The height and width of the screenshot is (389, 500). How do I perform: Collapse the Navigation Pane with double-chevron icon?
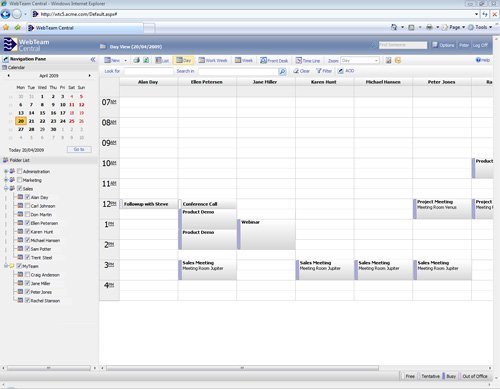(93, 59)
